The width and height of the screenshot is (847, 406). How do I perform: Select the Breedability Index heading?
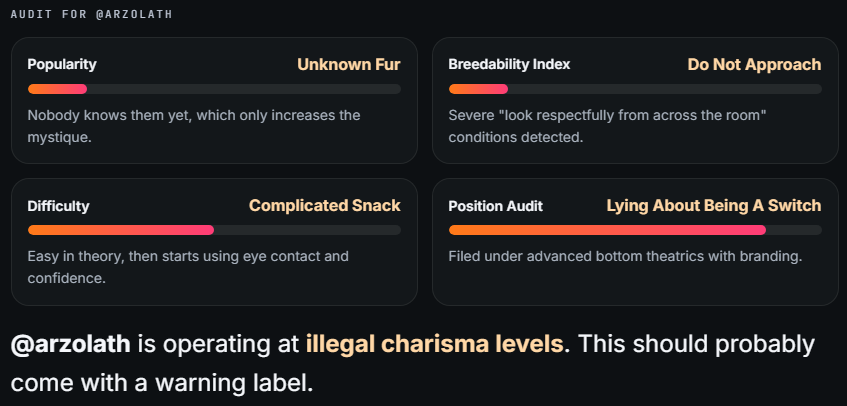point(509,65)
